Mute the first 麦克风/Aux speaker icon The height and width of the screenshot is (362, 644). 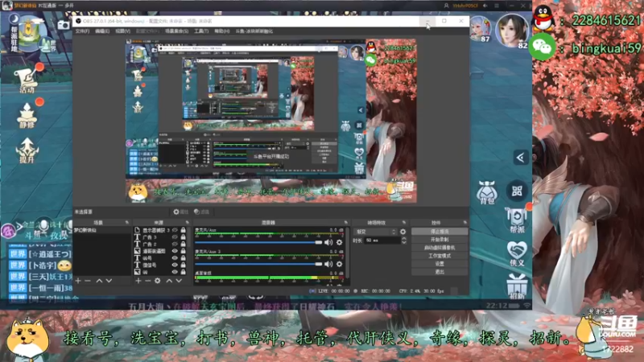point(328,243)
